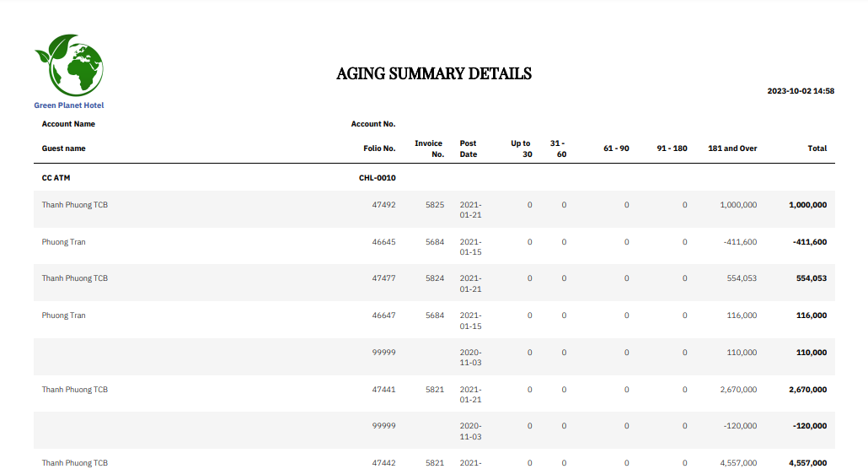Click the CC ATM account name
The image size is (868, 469).
point(56,178)
